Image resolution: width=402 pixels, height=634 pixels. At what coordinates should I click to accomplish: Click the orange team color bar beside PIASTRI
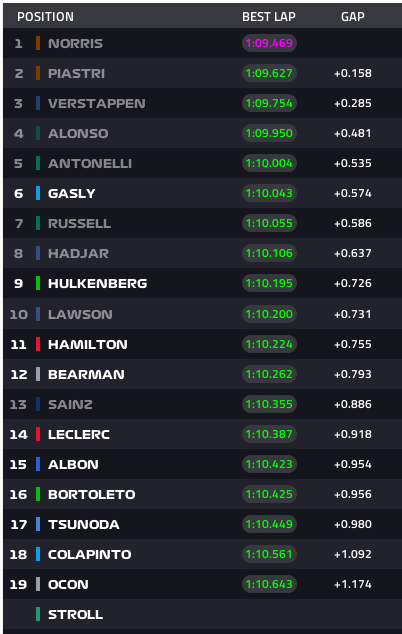click(x=38, y=73)
